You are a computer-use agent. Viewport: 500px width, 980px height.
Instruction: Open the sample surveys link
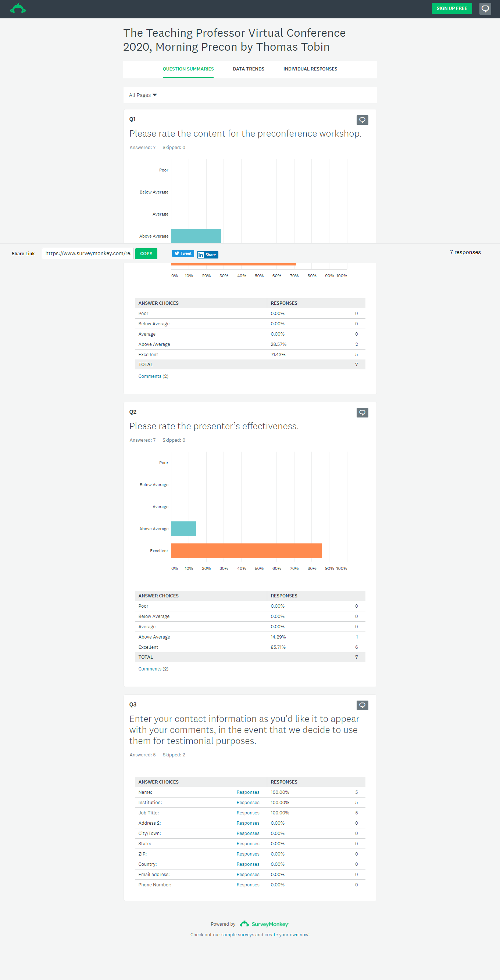click(x=237, y=935)
